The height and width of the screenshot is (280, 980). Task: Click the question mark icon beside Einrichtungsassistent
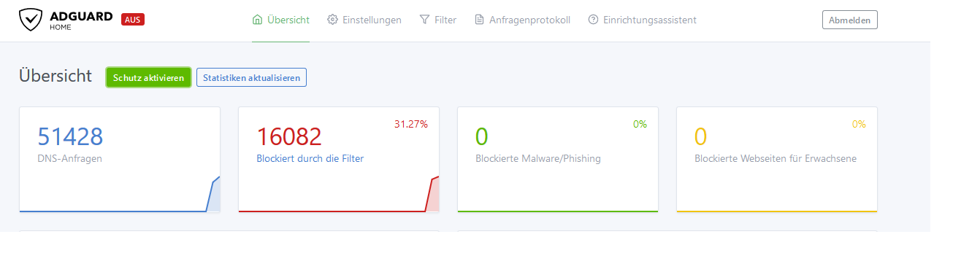pyautogui.click(x=593, y=20)
